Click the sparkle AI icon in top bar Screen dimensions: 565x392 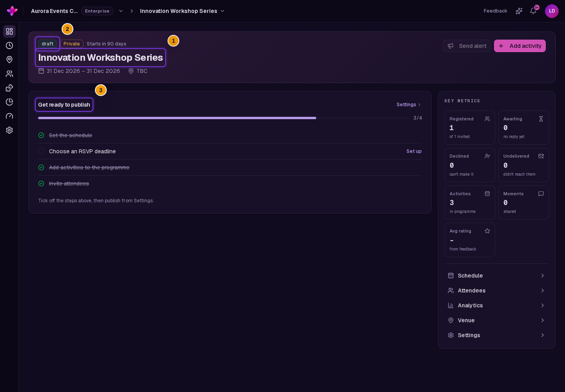[x=519, y=11]
